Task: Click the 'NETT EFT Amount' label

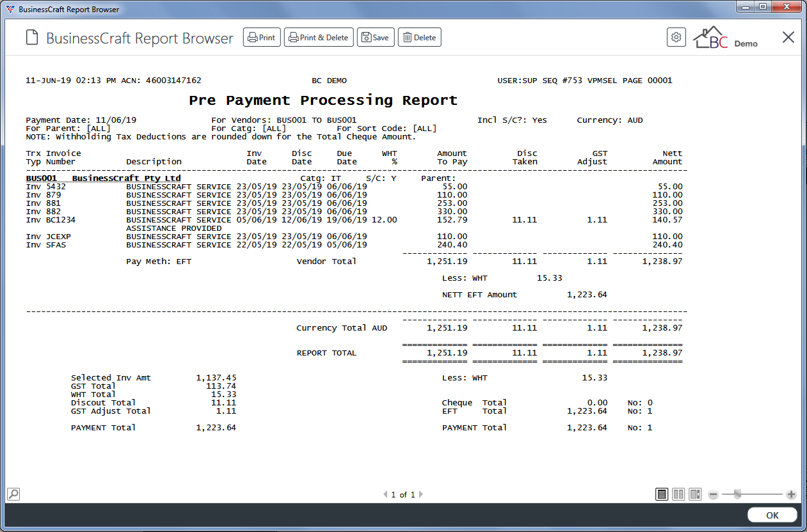Action: pos(479,295)
